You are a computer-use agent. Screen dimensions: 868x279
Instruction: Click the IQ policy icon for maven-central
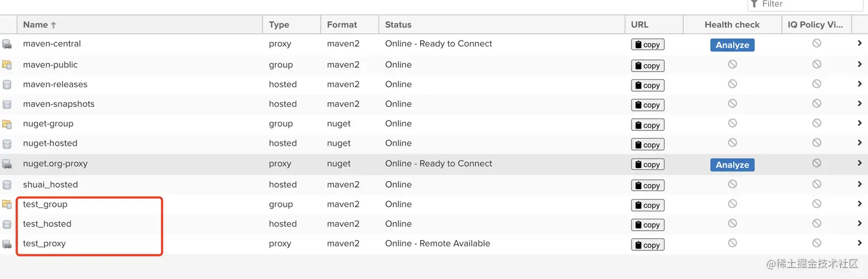[816, 44]
